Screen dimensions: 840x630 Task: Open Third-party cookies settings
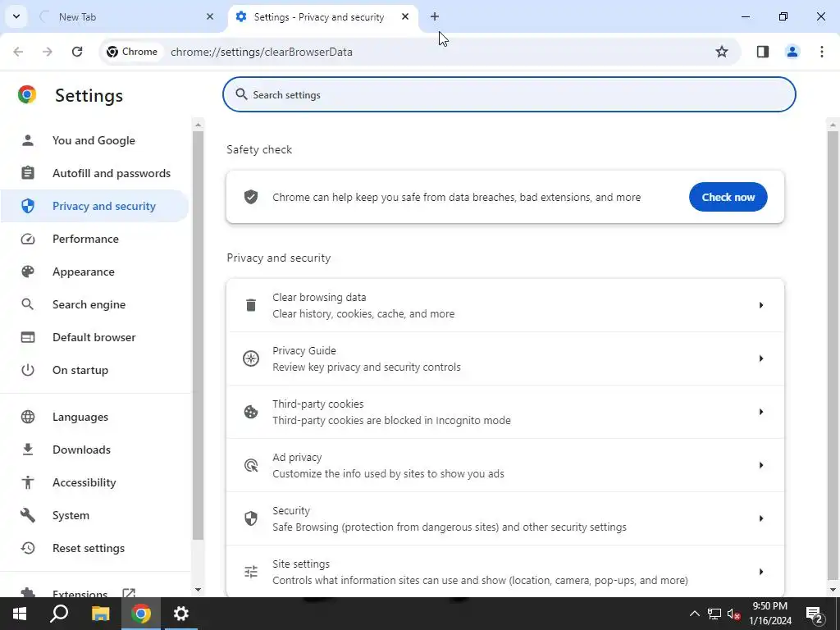[x=505, y=412]
